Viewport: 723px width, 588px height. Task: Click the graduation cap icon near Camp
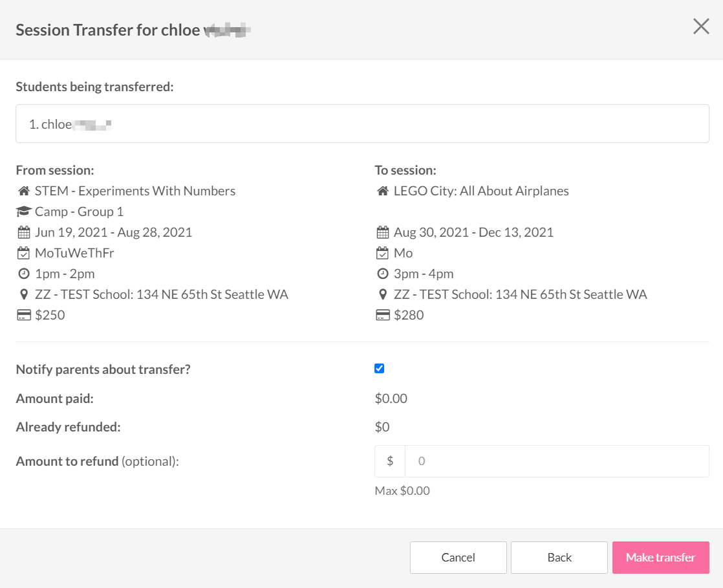(x=24, y=212)
